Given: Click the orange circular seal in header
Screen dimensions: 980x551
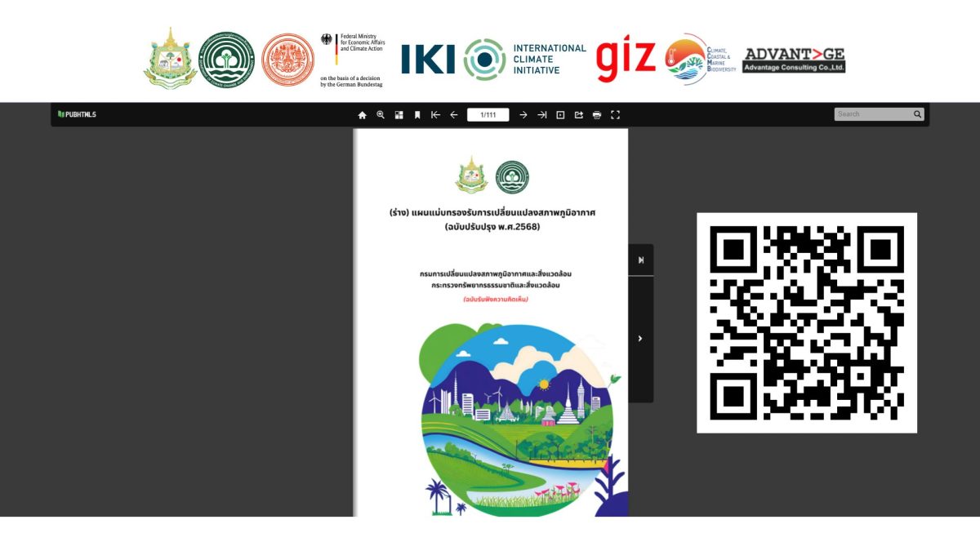Looking at the screenshot, I should 287,60.
